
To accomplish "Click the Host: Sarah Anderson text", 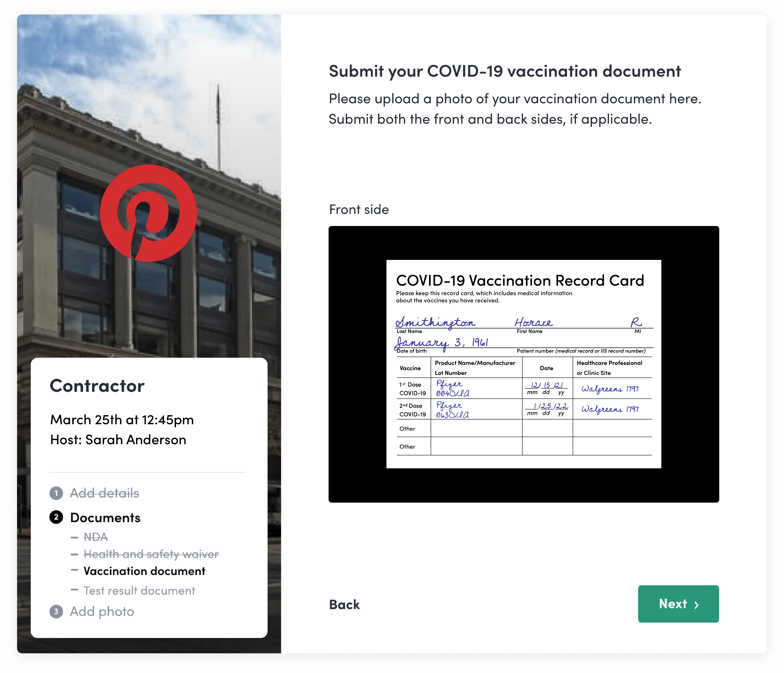I will (x=118, y=440).
